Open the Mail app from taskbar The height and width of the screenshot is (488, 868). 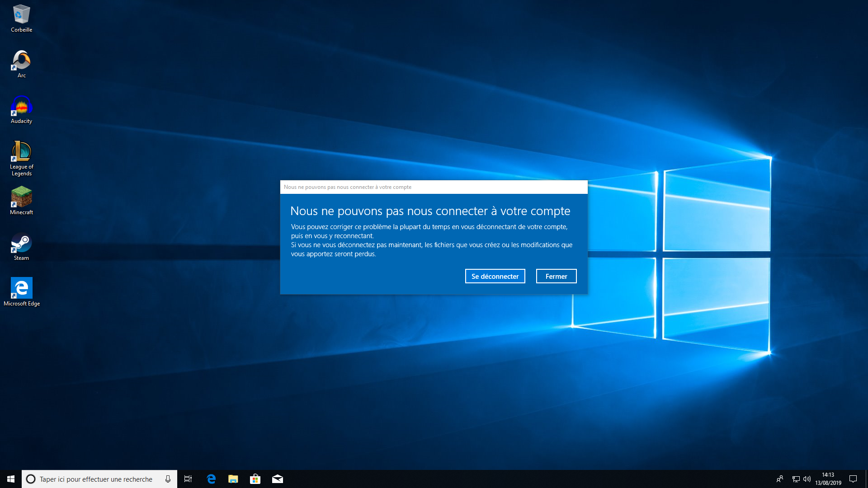[x=277, y=479]
